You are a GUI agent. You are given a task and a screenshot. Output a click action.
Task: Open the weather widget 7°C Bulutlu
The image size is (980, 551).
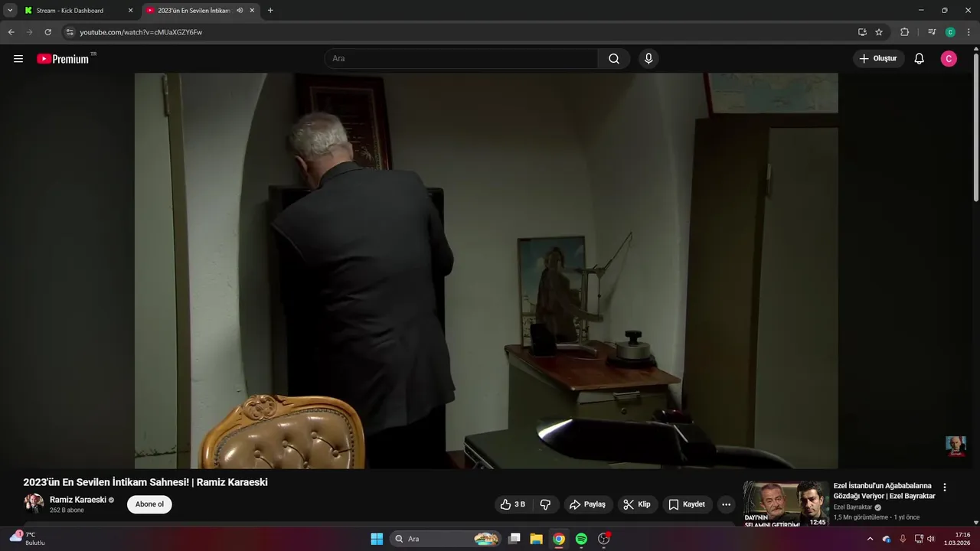pyautogui.click(x=28, y=539)
